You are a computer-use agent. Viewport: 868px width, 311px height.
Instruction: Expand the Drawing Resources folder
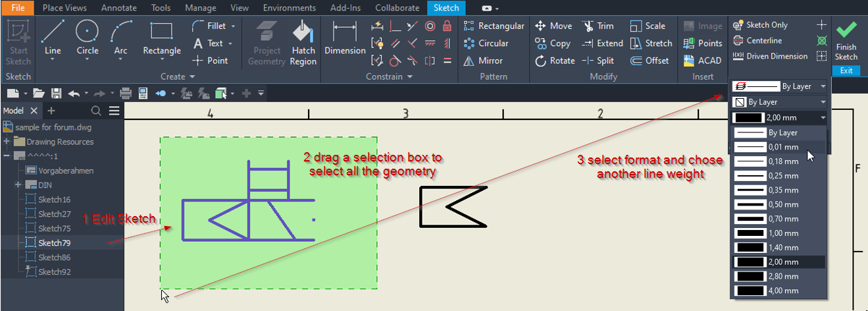pos(7,142)
